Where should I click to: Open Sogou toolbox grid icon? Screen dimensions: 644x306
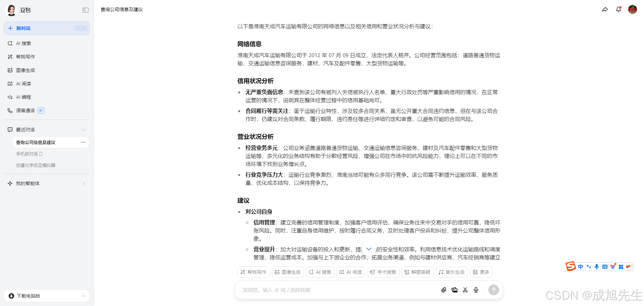tap(621, 267)
